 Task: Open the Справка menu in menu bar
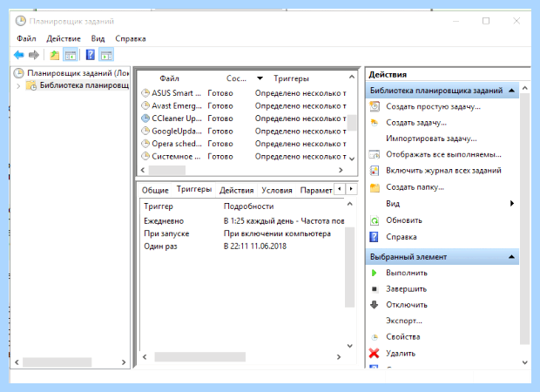(x=130, y=38)
